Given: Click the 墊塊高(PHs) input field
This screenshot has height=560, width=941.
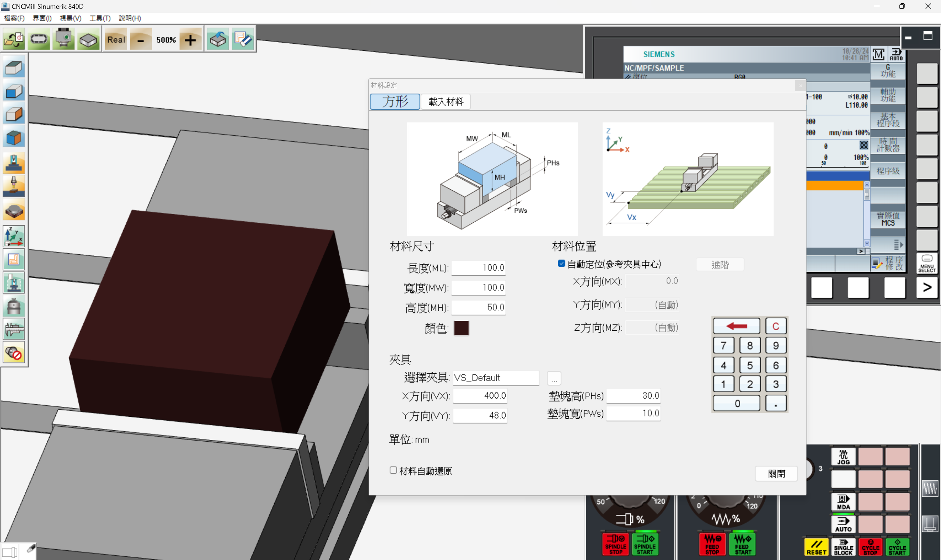Looking at the screenshot, I should [x=633, y=395].
